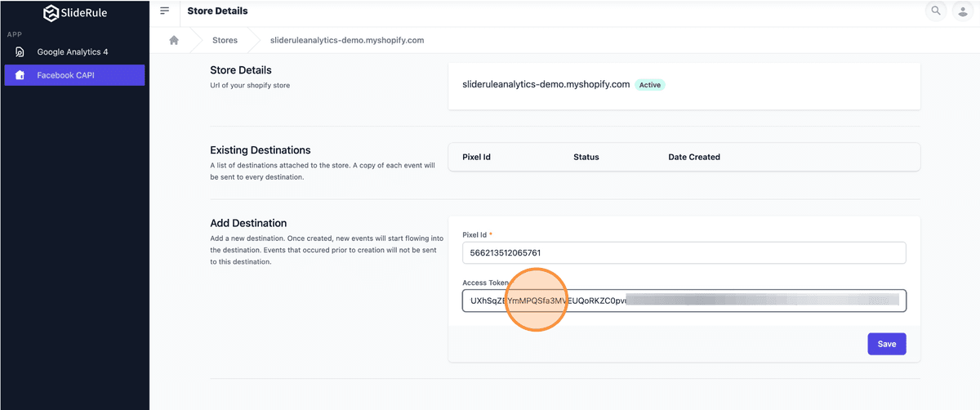Click the Date Created column header
Screen dimensions: 980x410
tap(694, 157)
